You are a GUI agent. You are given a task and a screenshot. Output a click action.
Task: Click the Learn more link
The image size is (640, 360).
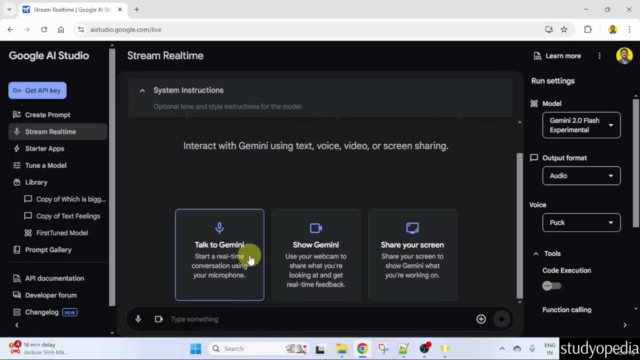coord(557,56)
